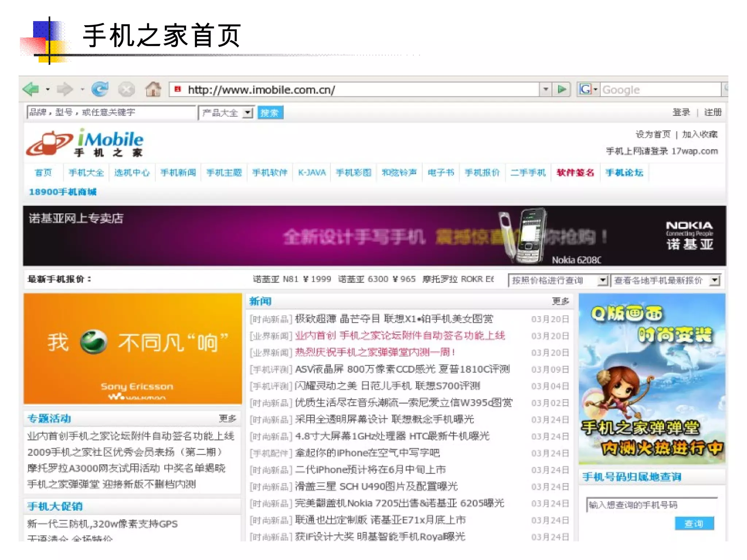Open the 手机报价 nav item
This screenshot has height=560, width=747.
click(482, 172)
